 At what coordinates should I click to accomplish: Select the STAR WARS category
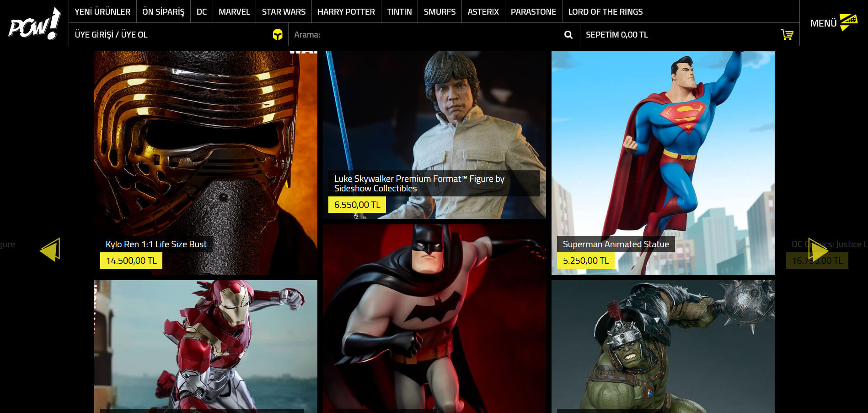(x=284, y=12)
